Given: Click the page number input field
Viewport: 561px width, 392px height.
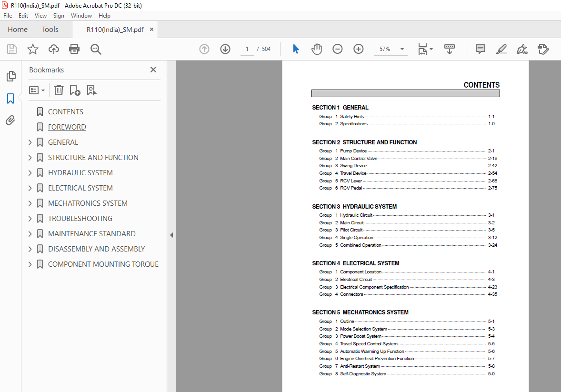Looking at the screenshot, I should 247,49.
